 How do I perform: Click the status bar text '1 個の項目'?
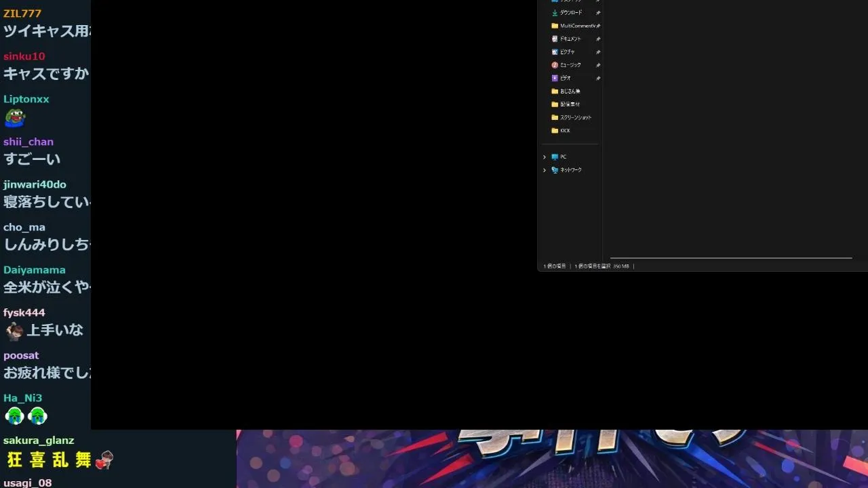point(555,266)
